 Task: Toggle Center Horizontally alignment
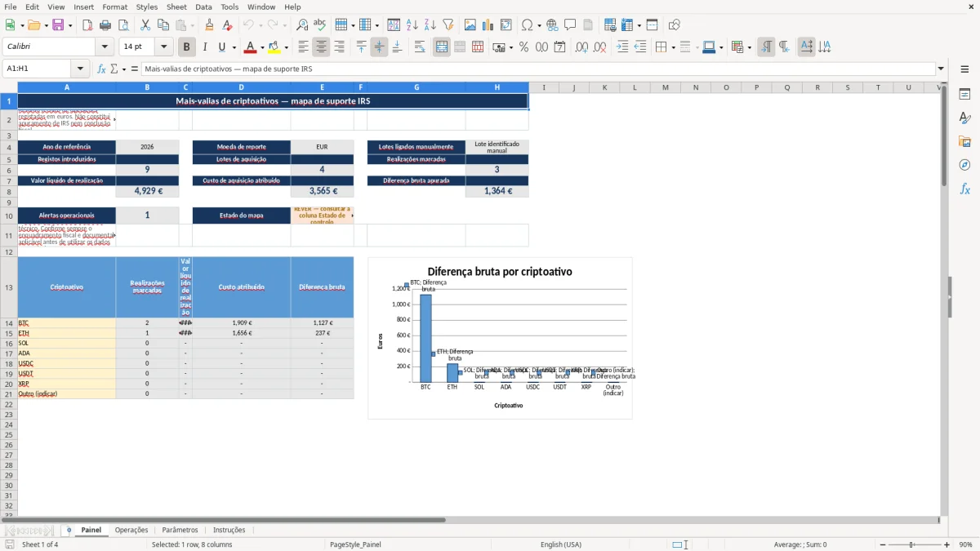(x=321, y=47)
